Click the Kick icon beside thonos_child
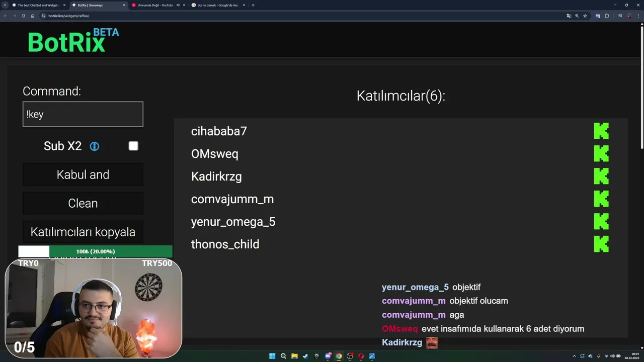Viewport: 644px width, 362px height. click(601, 244)
